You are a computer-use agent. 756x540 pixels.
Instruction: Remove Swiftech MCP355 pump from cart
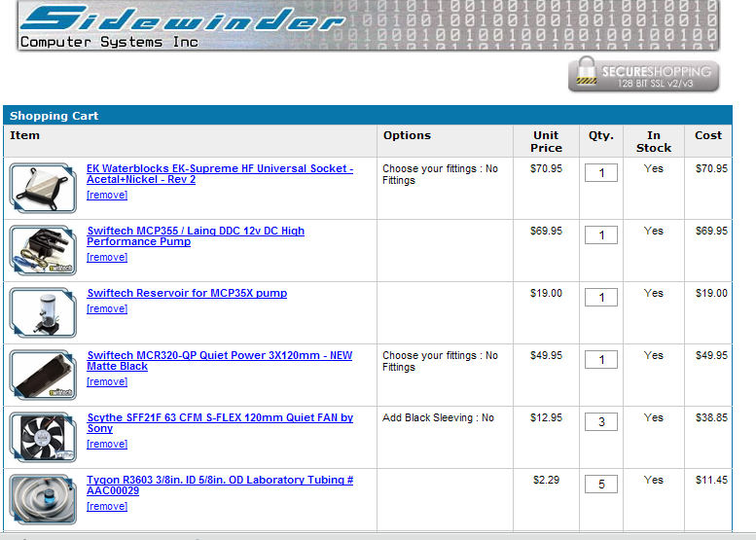107,257
